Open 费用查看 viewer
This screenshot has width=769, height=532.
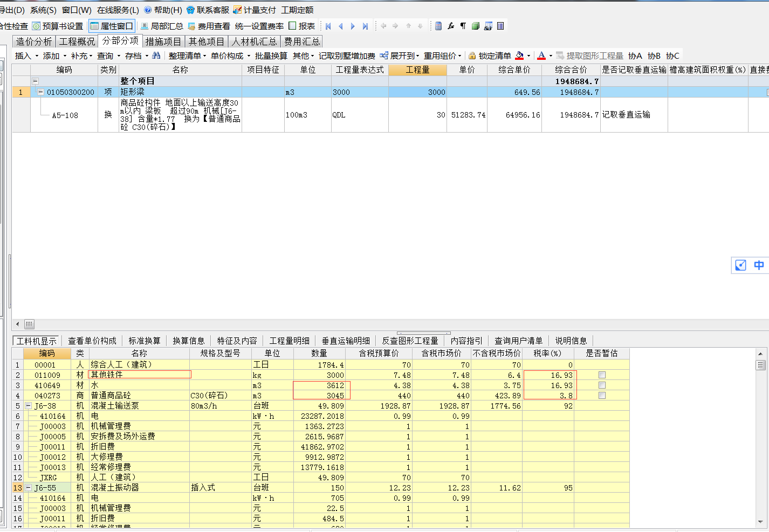click(x=209, y=26)
